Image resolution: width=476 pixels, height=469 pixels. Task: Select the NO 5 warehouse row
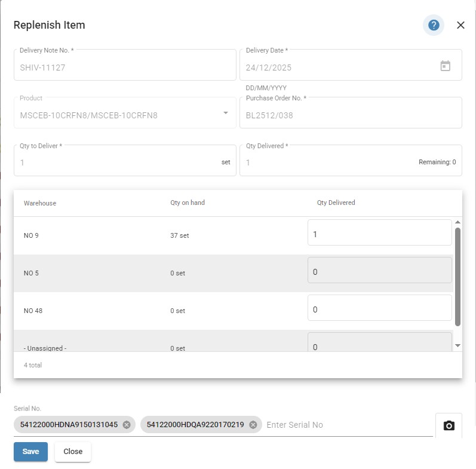pos(233,273)
